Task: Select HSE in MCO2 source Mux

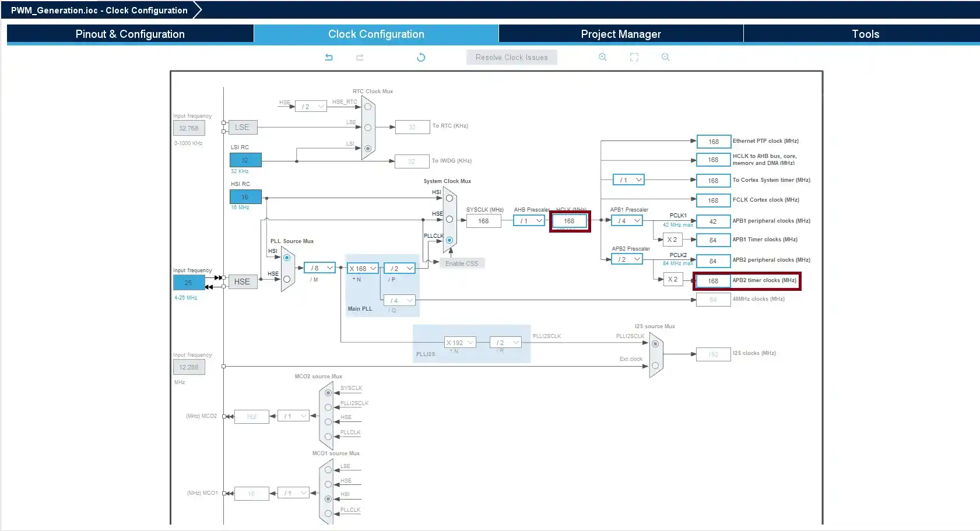Action: pyautogui.click(x=328, y=422)
